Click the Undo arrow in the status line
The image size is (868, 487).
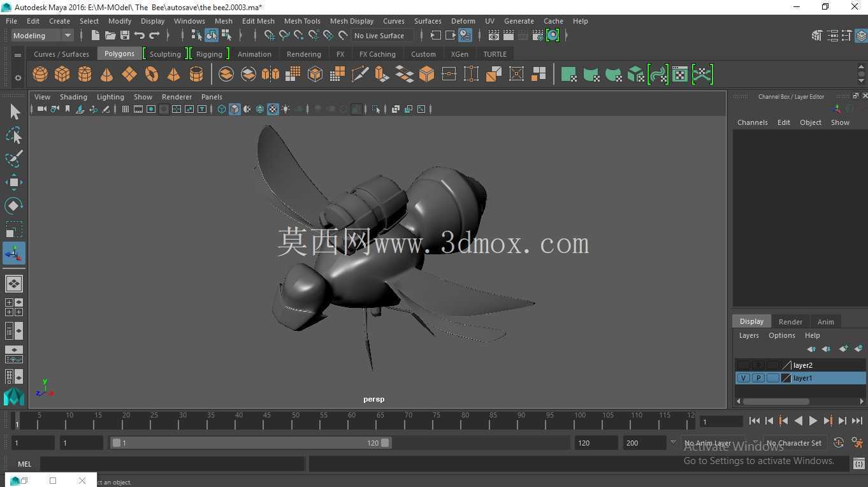(x=140, y=35)
